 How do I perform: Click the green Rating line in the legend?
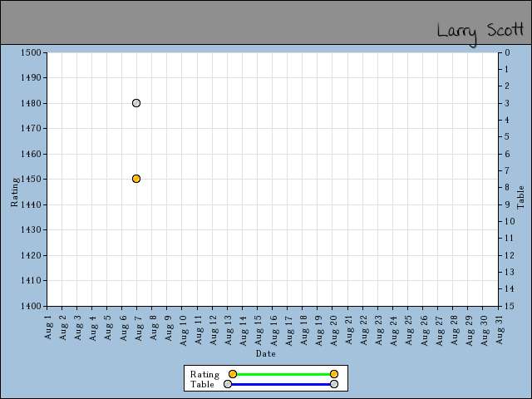pos(283,374)
